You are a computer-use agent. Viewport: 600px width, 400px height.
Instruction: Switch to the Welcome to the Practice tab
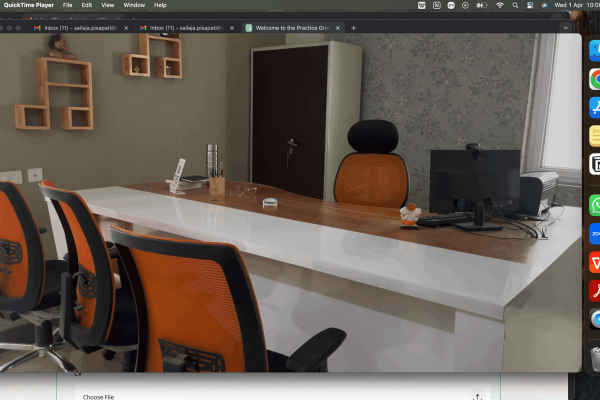[x=293, y=28]
